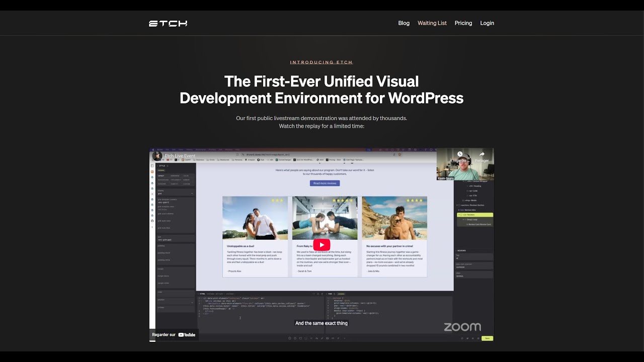Click the channel avatar beside the video title
This screenshot has width=644, height=362.
coord(157,156)
